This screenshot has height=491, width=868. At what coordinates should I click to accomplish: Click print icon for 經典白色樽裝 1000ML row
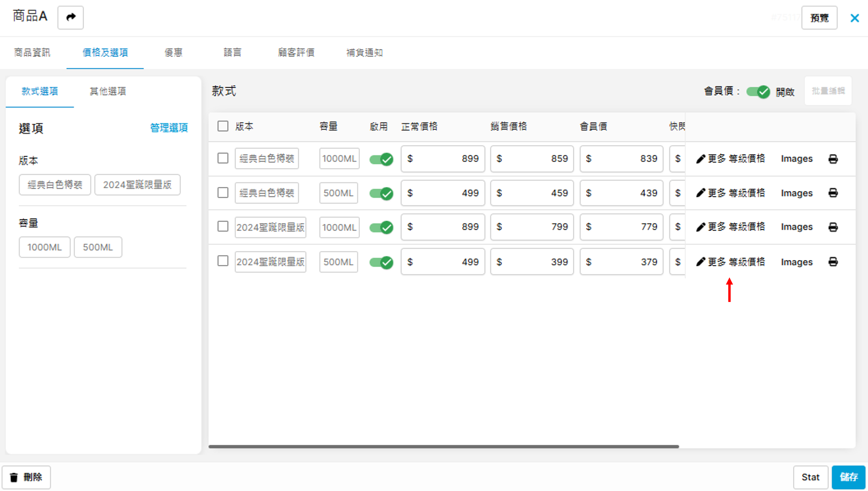click(x=833, y=159)
